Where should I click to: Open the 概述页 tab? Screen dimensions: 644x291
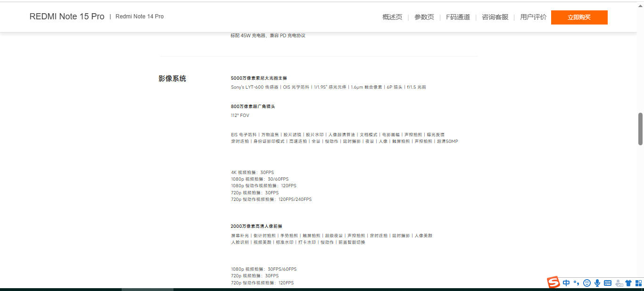392,17
